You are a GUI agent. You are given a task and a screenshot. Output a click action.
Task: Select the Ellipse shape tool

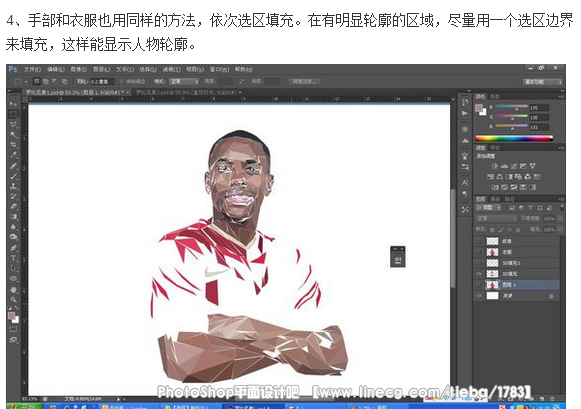[x=13, y=279]
